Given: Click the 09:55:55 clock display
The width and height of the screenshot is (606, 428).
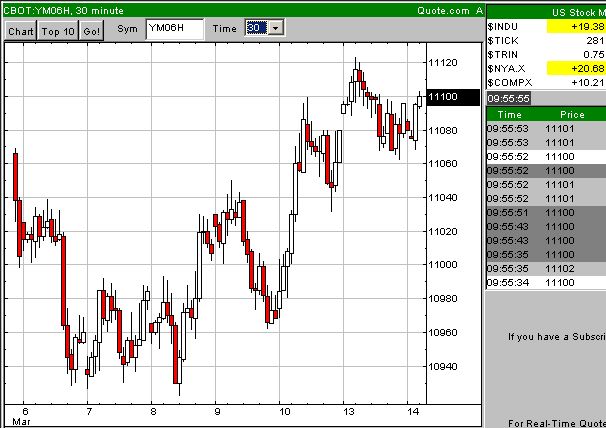Looking at the screenshot, I should click(508, 98).
